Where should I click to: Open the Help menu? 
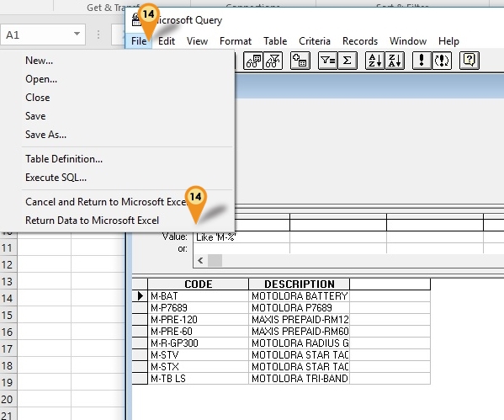pos(448,41)
